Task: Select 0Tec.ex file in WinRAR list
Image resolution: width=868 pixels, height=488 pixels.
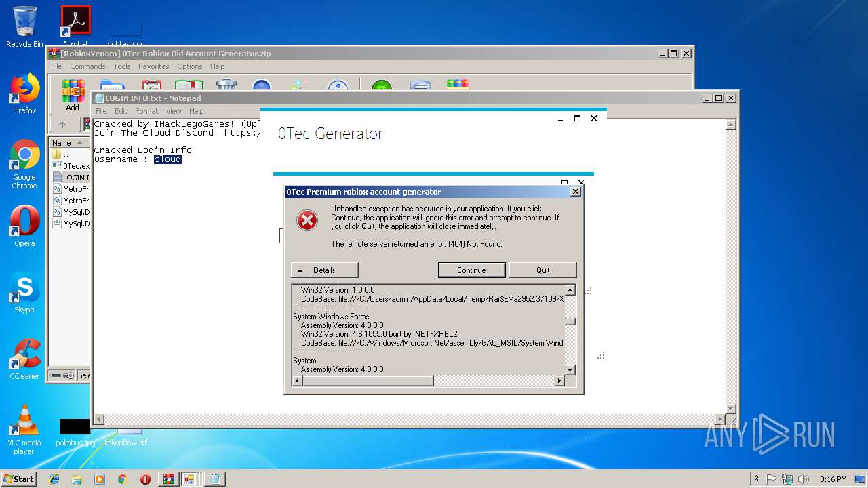Action: pos(71,166)
